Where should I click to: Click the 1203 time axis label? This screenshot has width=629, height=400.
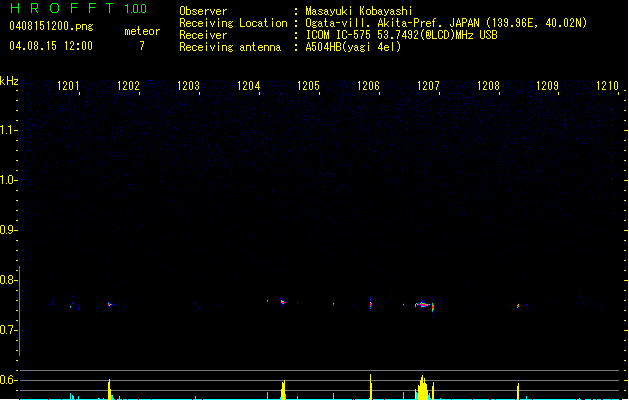[189, 86]
